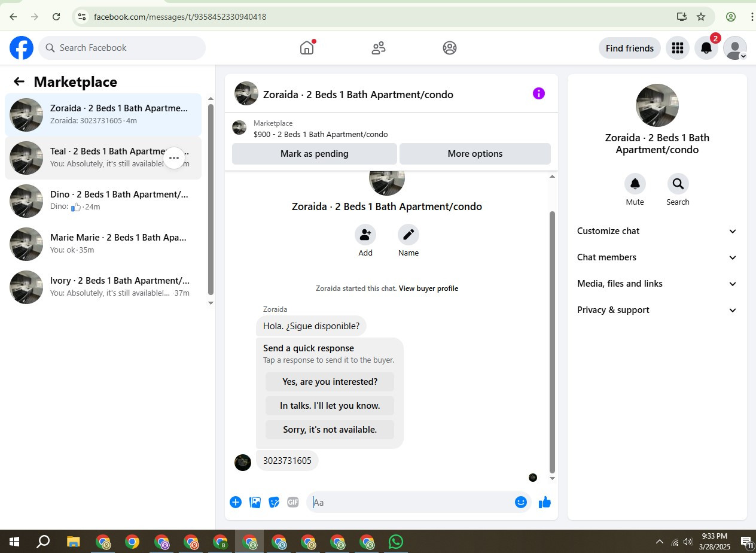Open the account profile avatar menu

click(735, 48)
